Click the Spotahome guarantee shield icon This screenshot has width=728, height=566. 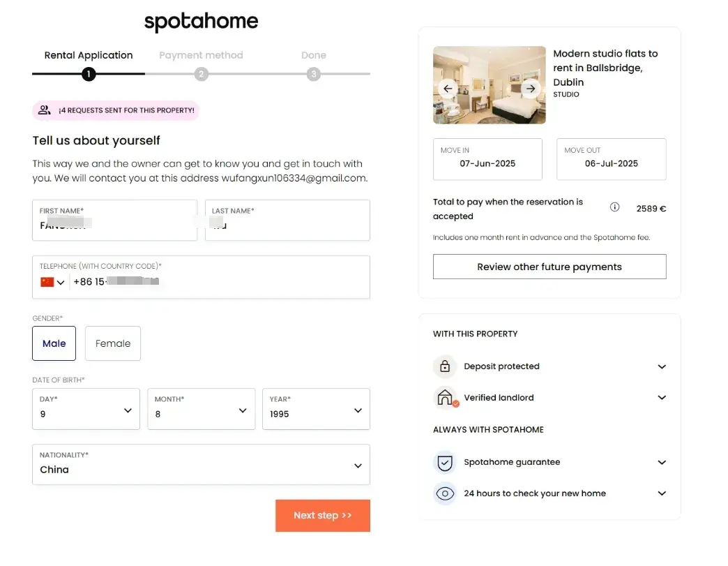pos(445,462)
